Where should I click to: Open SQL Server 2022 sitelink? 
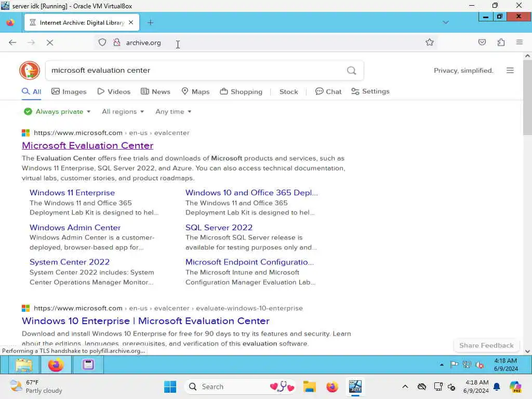(219, 228)
